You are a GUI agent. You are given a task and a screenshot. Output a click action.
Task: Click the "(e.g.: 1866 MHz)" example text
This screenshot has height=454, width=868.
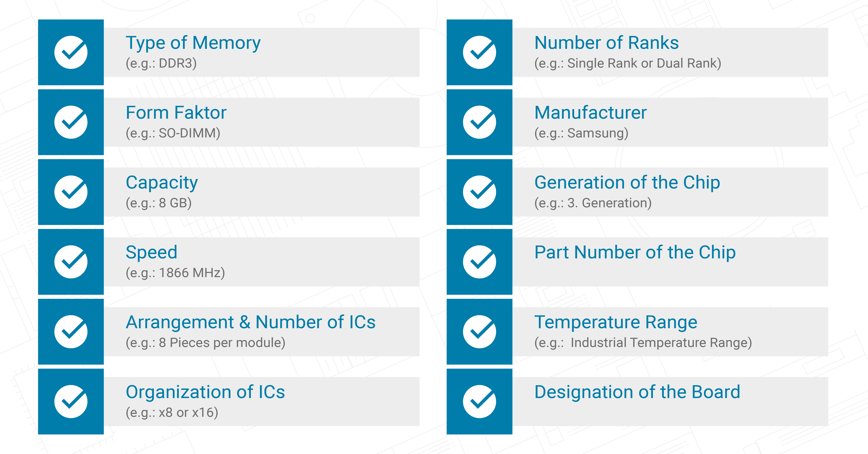point(175,273)
